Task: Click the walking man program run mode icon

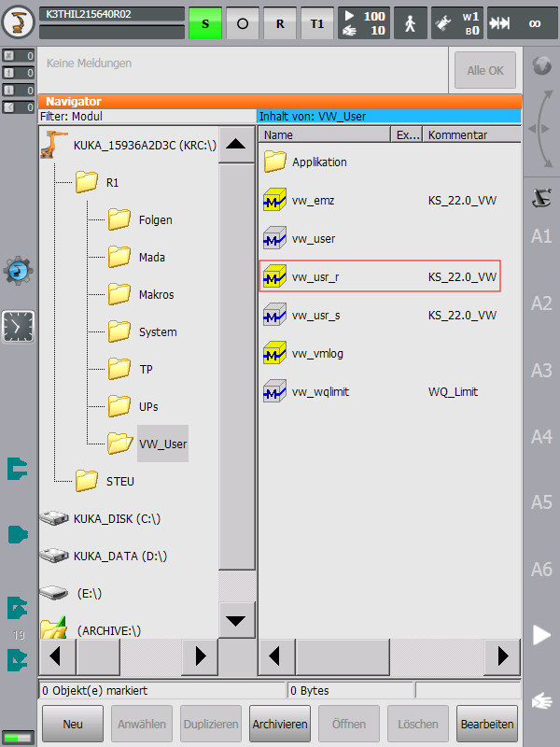Action: (411, 23)
